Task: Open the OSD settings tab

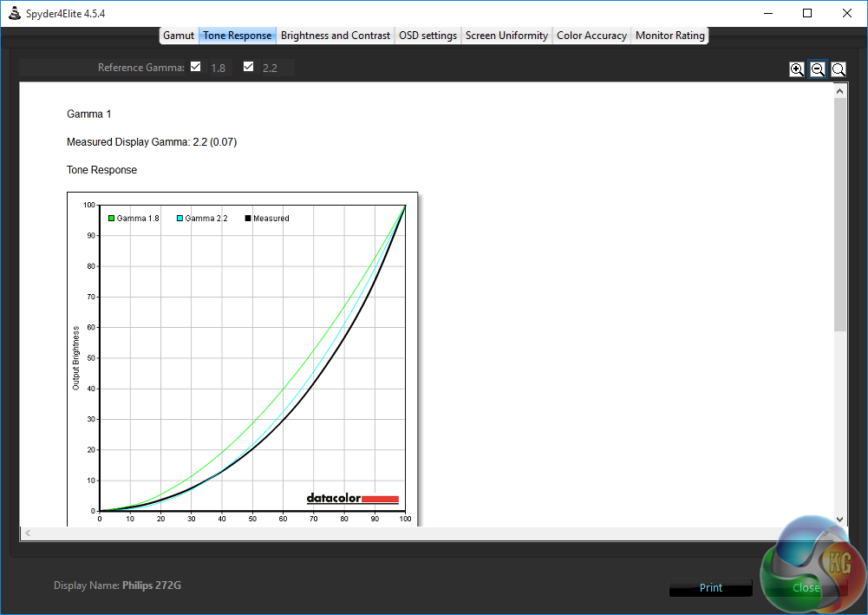Action: (427, 36)
